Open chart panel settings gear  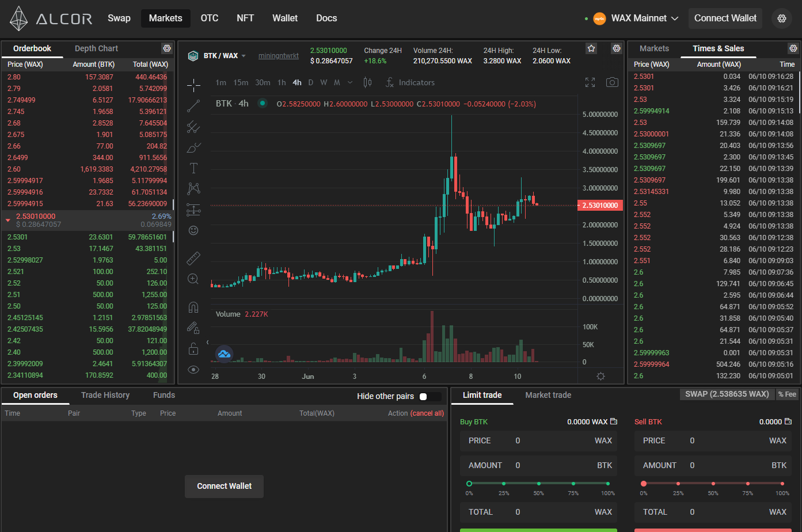[x=617, y=48]
